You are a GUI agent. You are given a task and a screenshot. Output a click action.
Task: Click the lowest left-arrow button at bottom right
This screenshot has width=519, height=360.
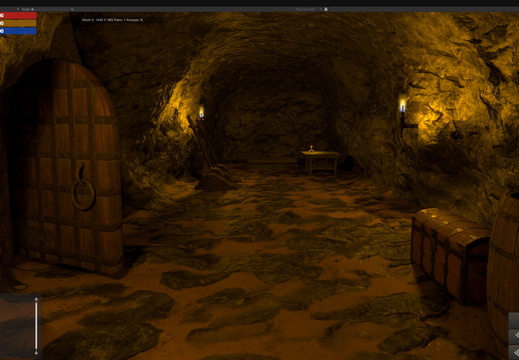click(514, 353)
